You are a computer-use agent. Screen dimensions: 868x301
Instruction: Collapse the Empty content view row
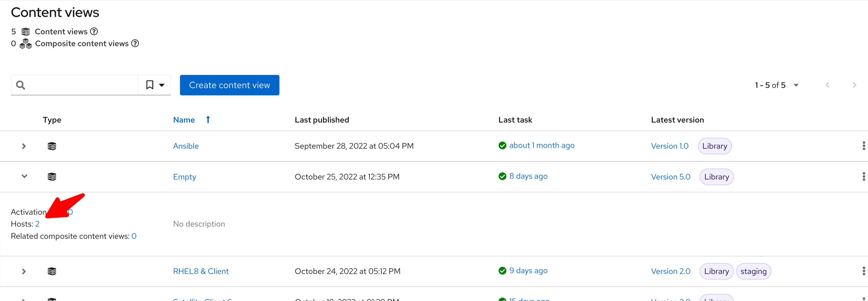24,177
